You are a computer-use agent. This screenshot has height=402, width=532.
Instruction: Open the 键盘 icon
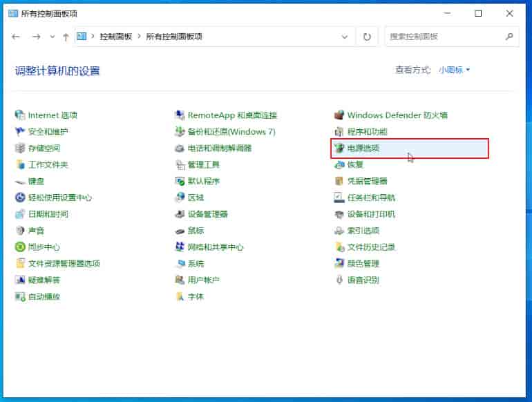[20, 182]
